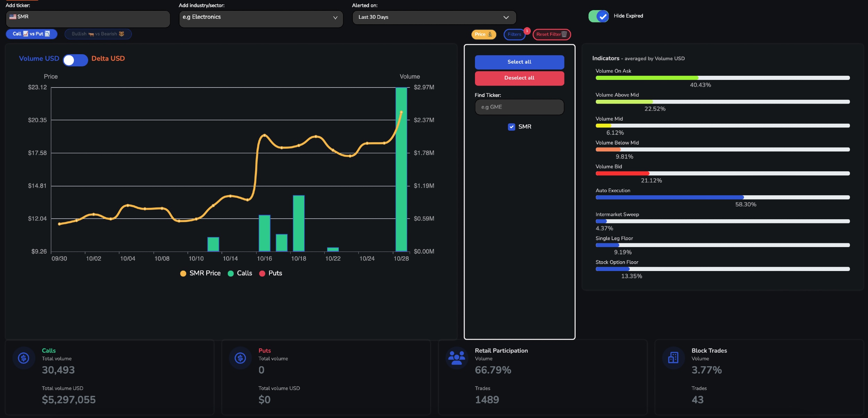Focus the Find Ticker input field
This screenshot has width=868, height=418.
point(519,107)
